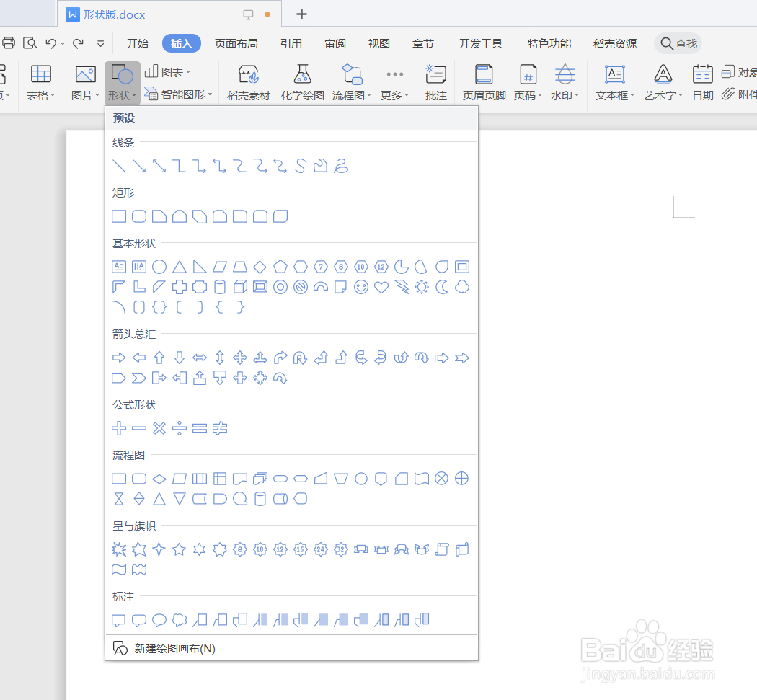Expand the 更多 more options menu
The image size is (757, 700).
394,83
